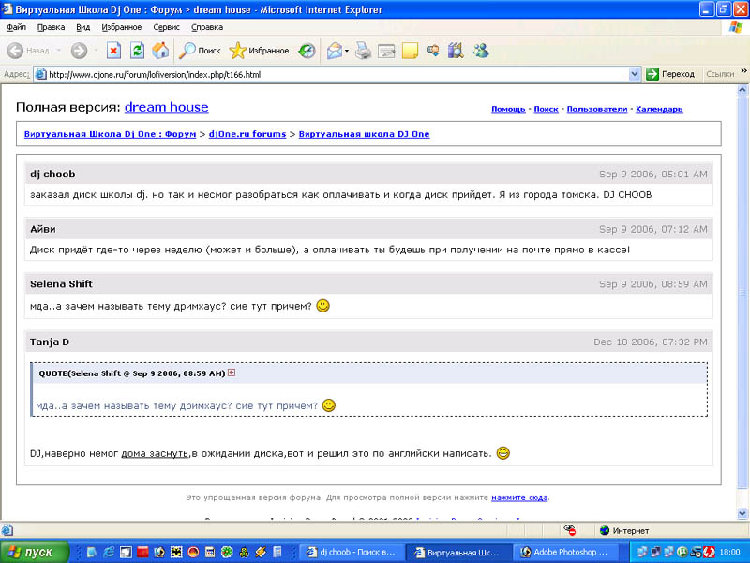This screenshot has width=750, height=563.
Task: Open the dropdown arrow beside Forward button
Action: coord(96,51)
